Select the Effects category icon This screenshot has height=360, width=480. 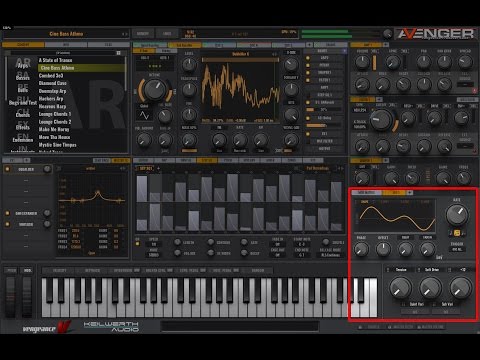[x=23, y=126]
